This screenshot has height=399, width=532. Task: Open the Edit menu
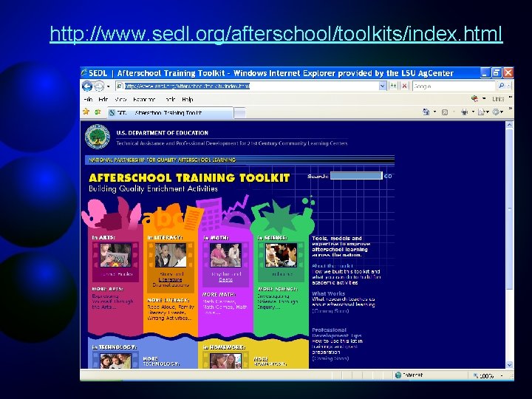[x=103, y=99]
